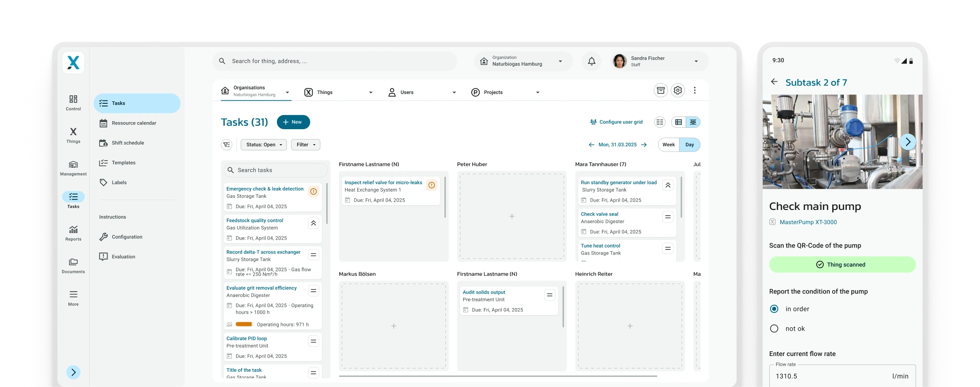Click the Thing scanned green button

[842, 264]
